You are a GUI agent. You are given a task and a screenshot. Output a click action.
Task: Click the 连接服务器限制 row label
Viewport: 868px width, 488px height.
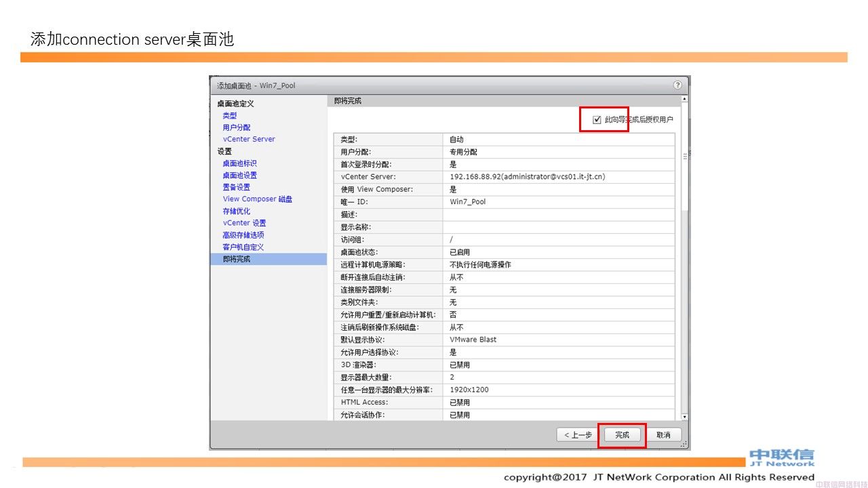point(366,289)
